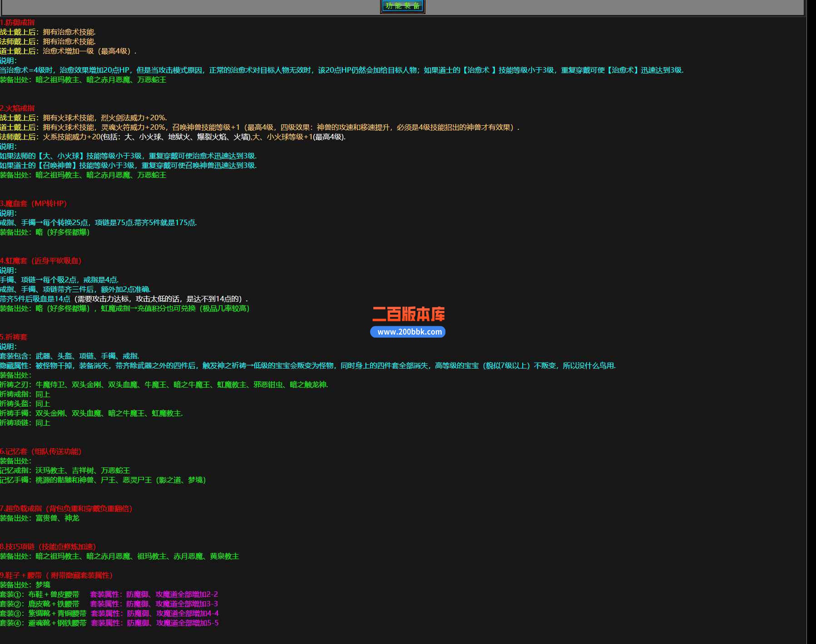Click line 戒指、手镯、项链带齐三件后

point(75,289)
